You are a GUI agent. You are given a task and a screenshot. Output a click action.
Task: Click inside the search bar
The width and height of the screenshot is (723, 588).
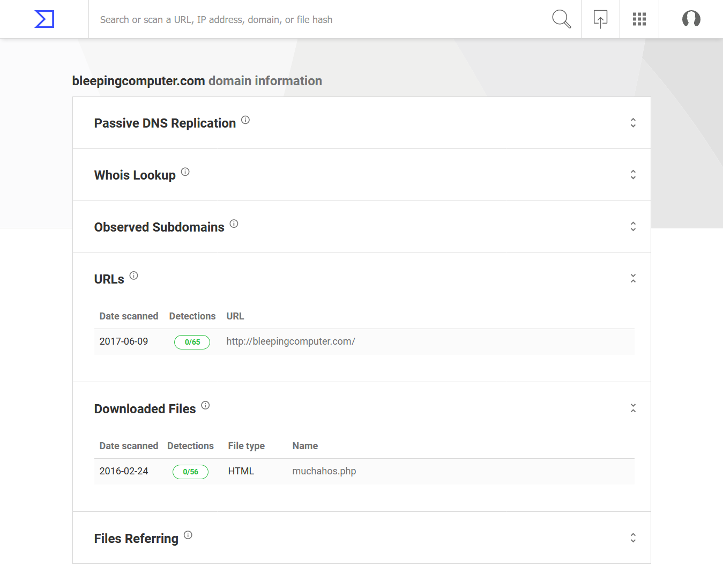[x=322, y=19]
